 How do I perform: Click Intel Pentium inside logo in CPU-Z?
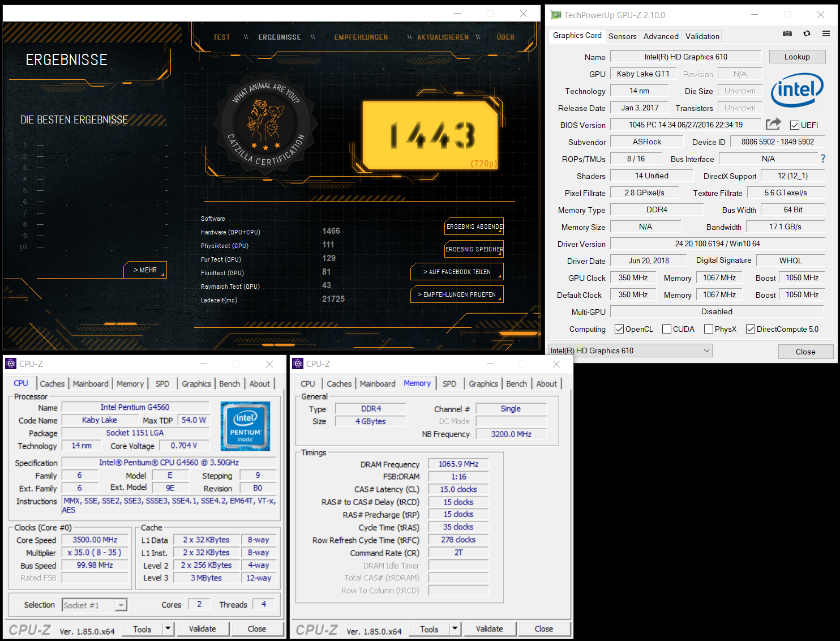tap(245, 426)
